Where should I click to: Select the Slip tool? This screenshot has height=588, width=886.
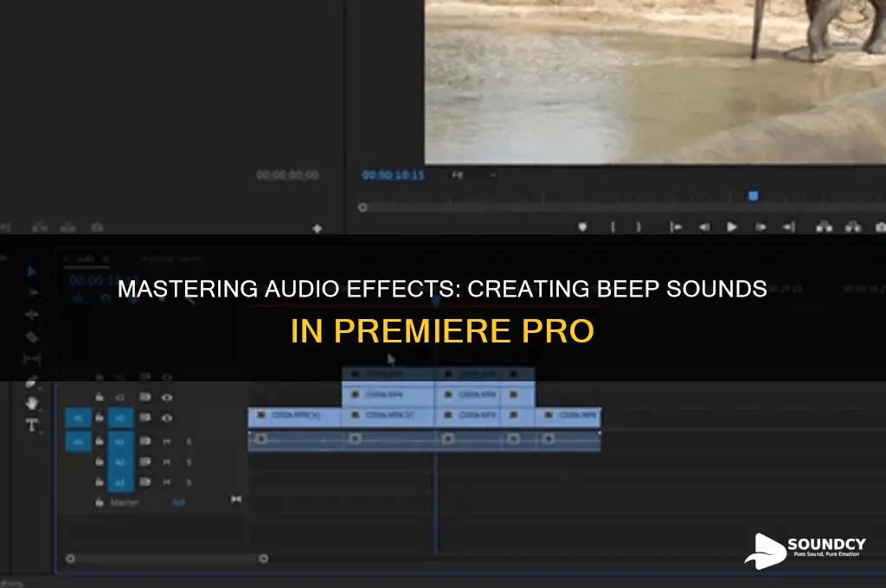pos(32,359)
